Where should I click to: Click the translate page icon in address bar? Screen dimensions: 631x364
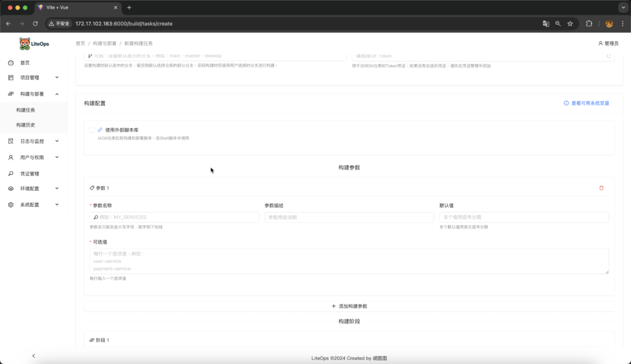pos(545,23)
